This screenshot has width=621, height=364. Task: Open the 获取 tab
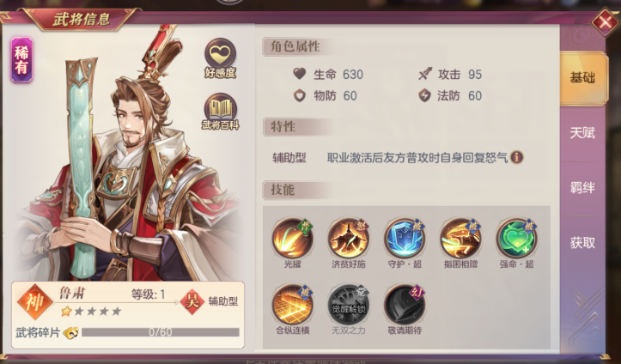582,243
